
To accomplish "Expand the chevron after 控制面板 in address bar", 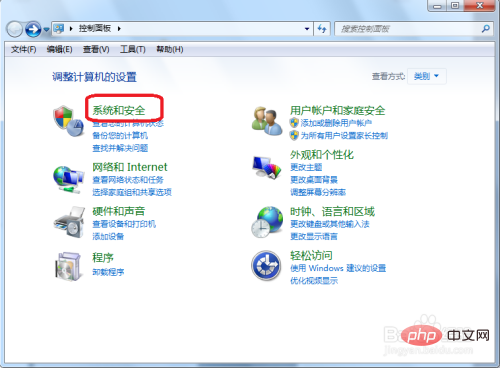I will tap(119, 29).
